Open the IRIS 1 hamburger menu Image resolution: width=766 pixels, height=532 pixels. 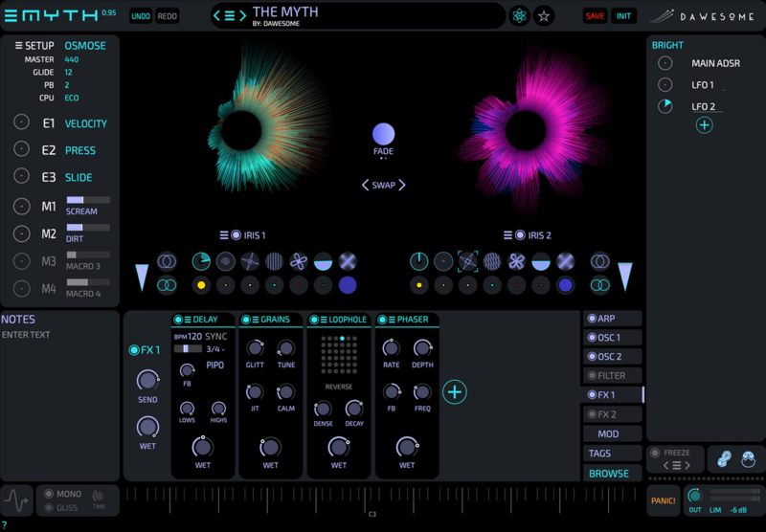224,235
